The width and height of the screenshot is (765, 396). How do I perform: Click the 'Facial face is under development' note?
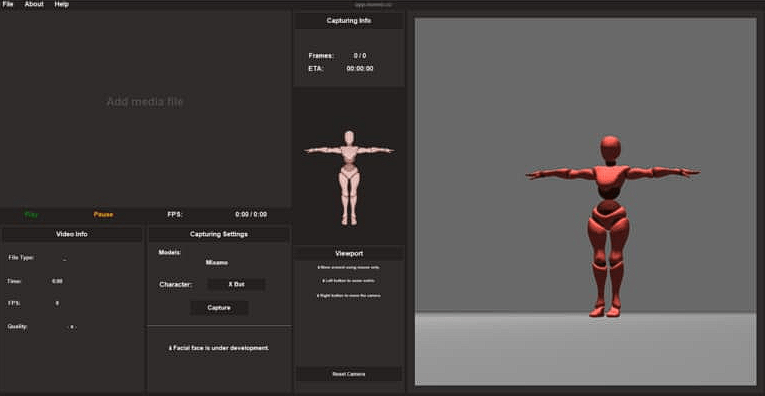(x=219, y=348)
